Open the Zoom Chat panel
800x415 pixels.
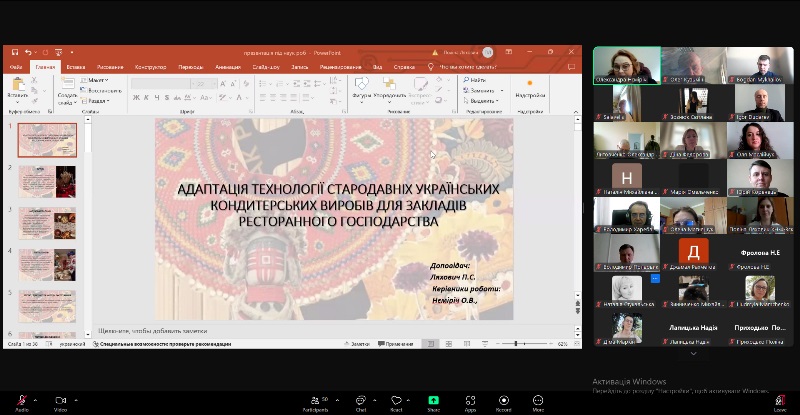361,400
